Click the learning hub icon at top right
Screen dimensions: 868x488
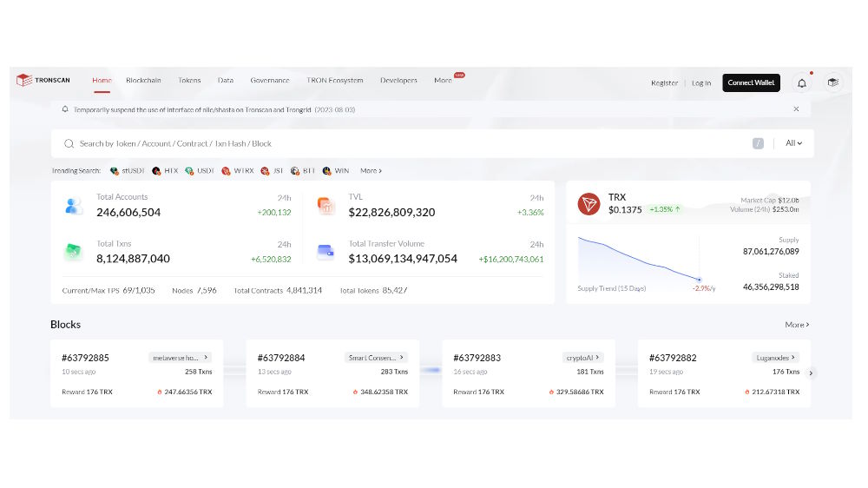click(x=833, y=82)
